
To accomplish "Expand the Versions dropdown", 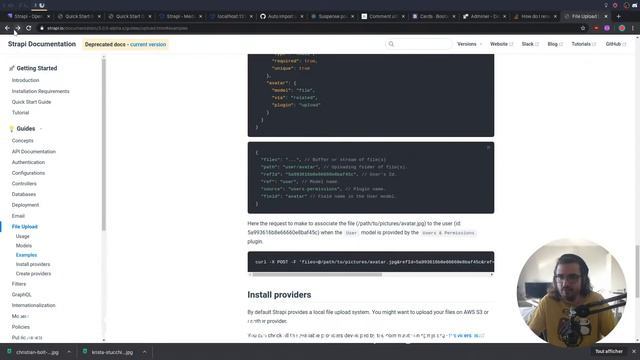I will 469,44.
